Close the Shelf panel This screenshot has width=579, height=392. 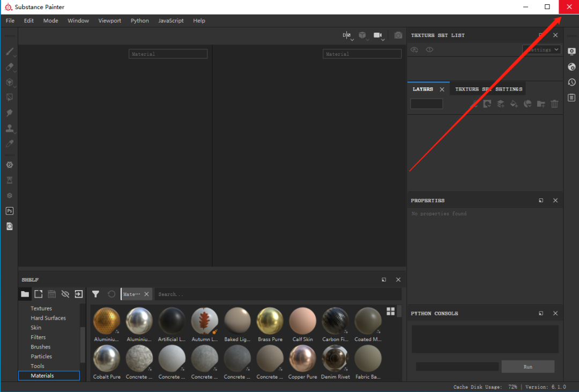398,280
